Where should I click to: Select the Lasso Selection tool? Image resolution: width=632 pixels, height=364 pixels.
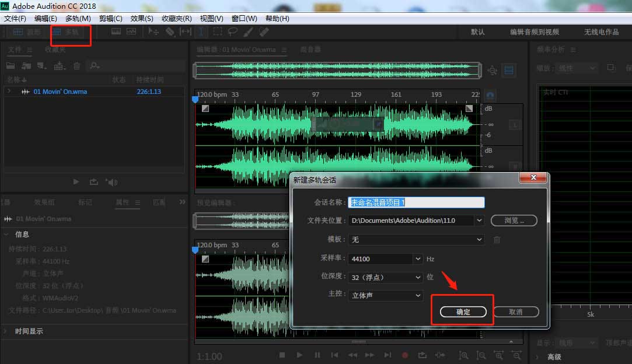pos(233,32)
